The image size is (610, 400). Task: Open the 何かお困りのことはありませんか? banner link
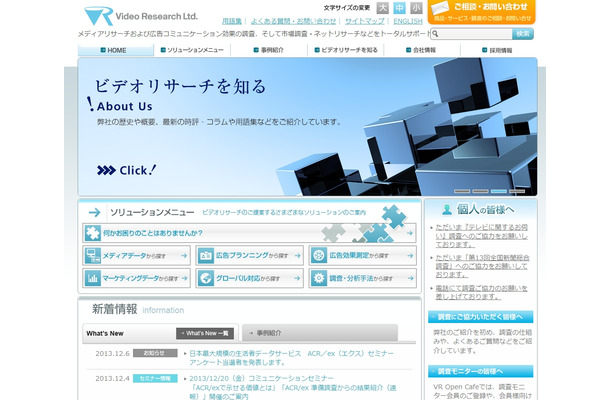[249, 233]
